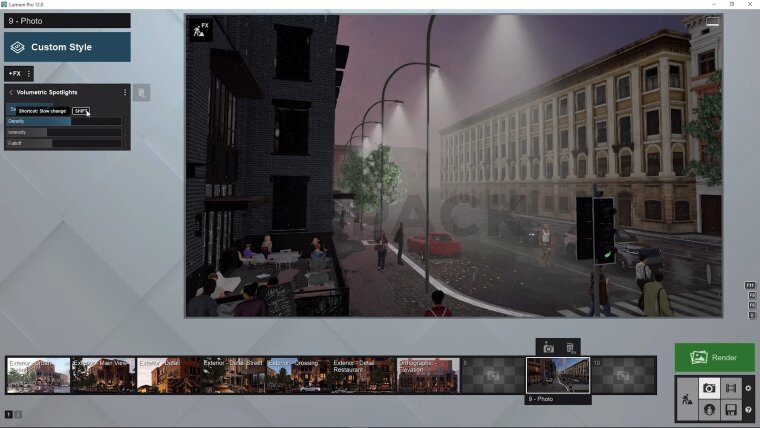Click the Intensity slider
Viewport: 760px width, 428px height.
pos(65,132)
